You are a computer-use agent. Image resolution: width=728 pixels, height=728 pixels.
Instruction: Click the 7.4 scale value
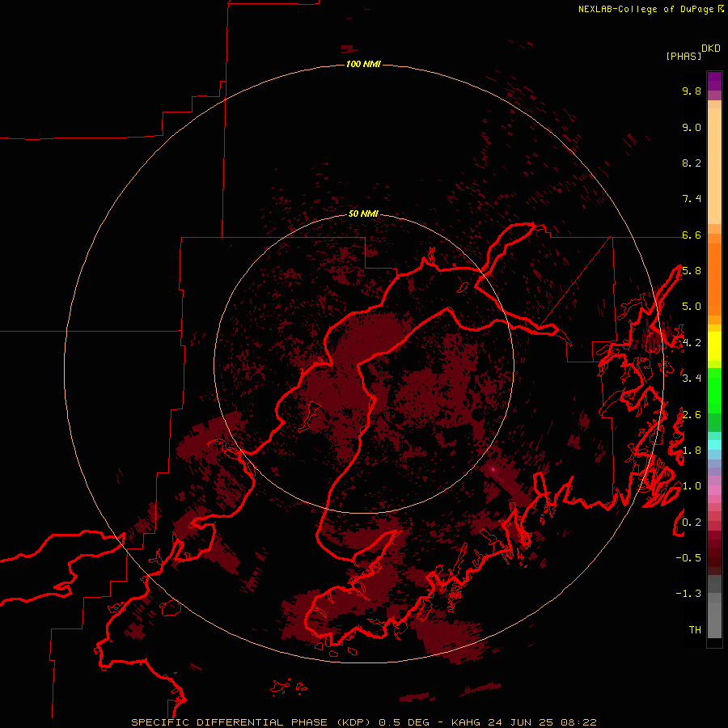click(x=692, y=199)
